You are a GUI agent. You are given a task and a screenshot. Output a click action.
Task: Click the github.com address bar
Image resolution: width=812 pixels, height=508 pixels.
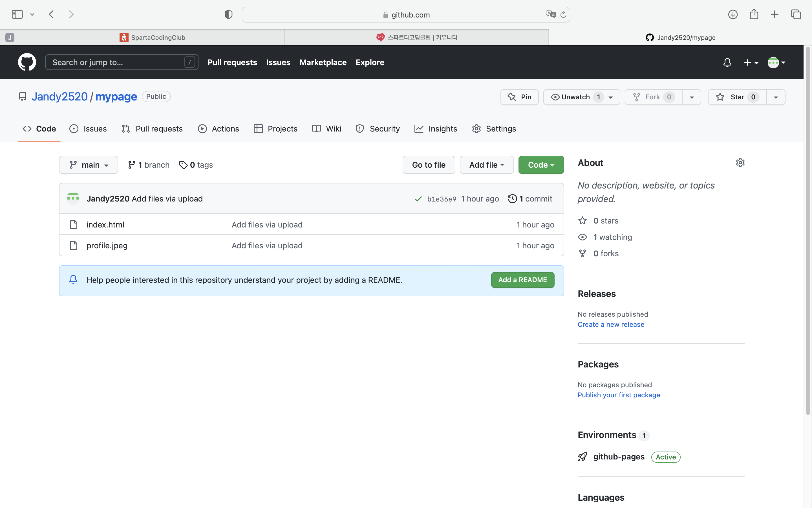[x=406, y=15]
